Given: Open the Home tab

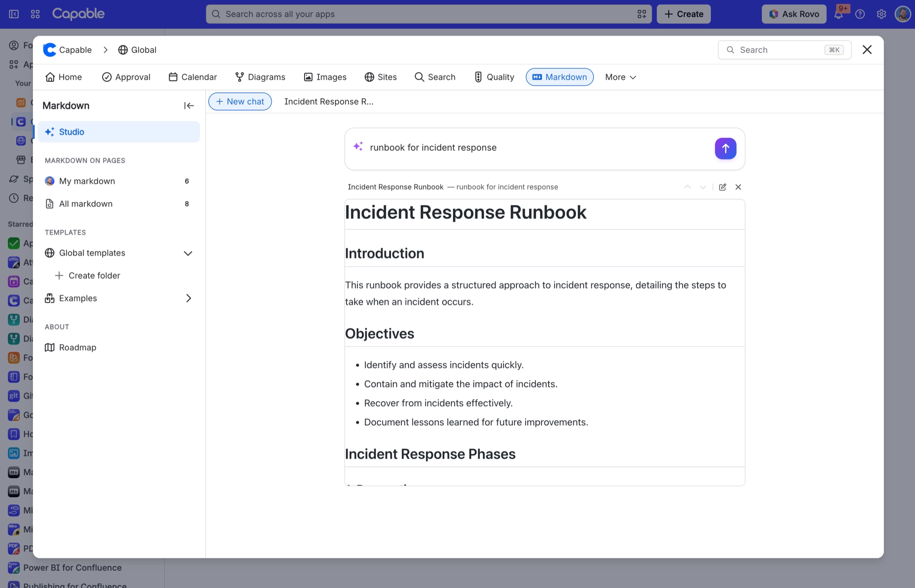Looking at the screenshot, I should coord(64,77).
